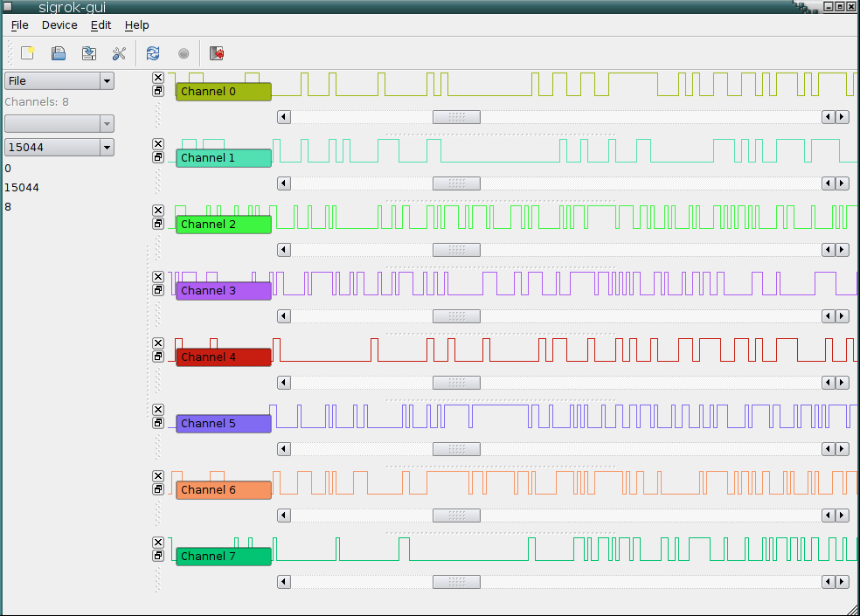Quit sigrok-gui via the exit icon

point(216,53)
